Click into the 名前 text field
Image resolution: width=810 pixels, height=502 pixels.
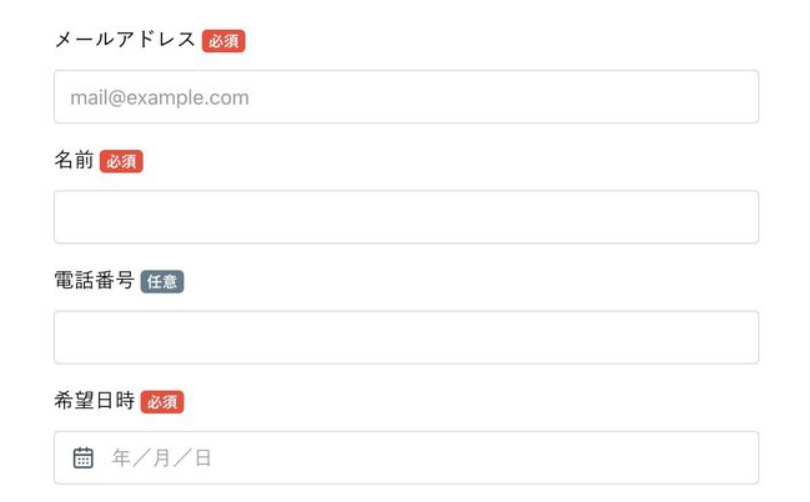[x=406, y=217]
